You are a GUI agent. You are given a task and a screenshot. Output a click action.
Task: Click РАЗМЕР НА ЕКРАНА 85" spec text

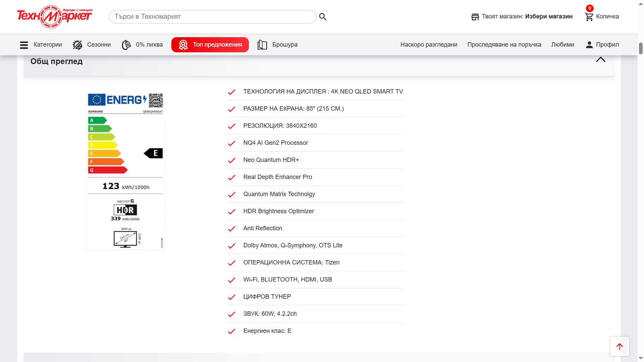pyautogui.click(x=293, y=109)
